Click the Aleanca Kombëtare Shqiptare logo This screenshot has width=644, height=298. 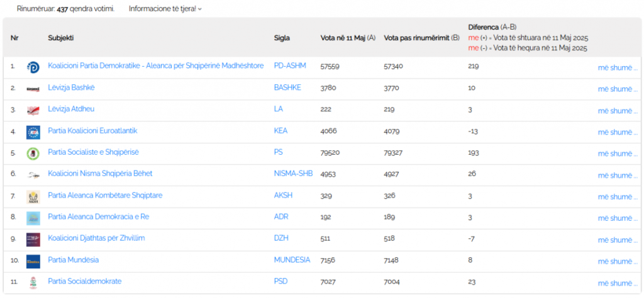pyautogui.click(x=33, y=197)
